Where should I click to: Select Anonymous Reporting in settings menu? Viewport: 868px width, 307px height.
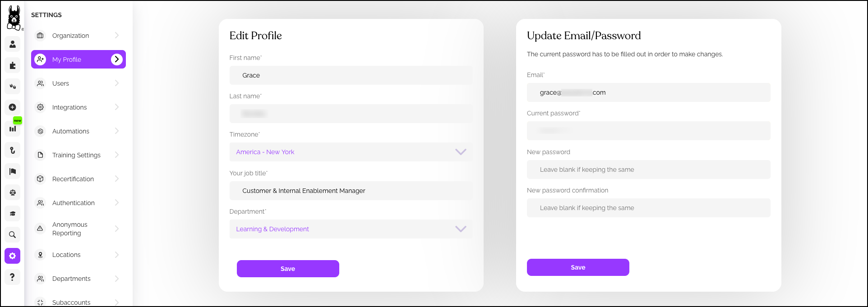tap(70, 229)
